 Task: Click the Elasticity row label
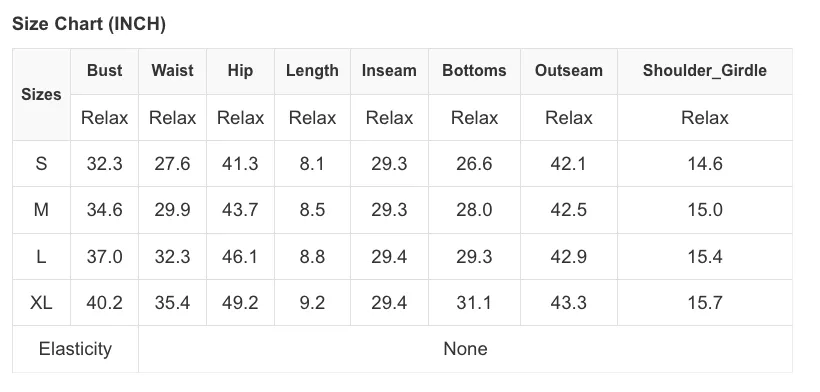[x=75, y=349]
